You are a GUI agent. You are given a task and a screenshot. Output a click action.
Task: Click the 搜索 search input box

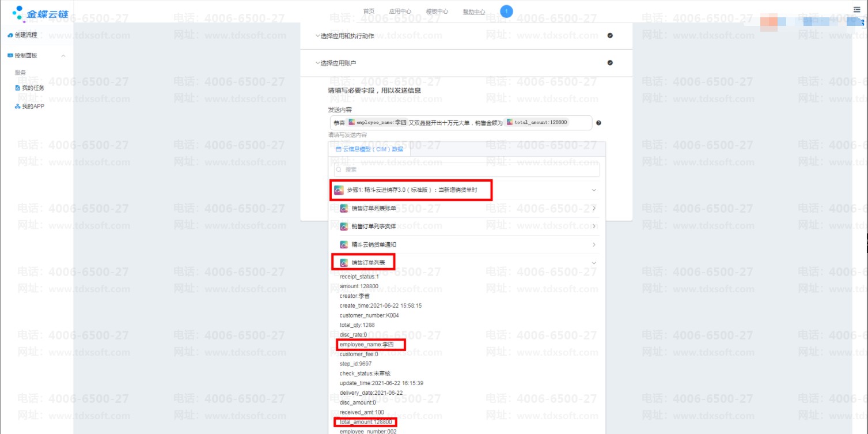tap(467, 169)
